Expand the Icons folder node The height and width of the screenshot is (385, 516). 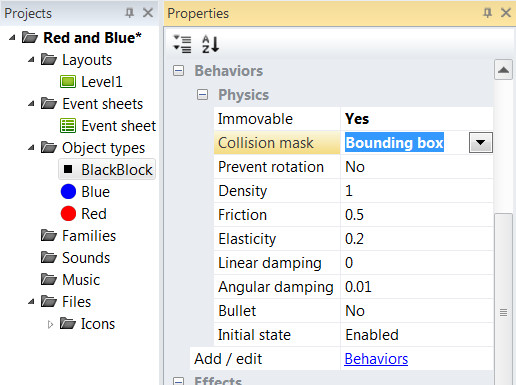(50, 324)
